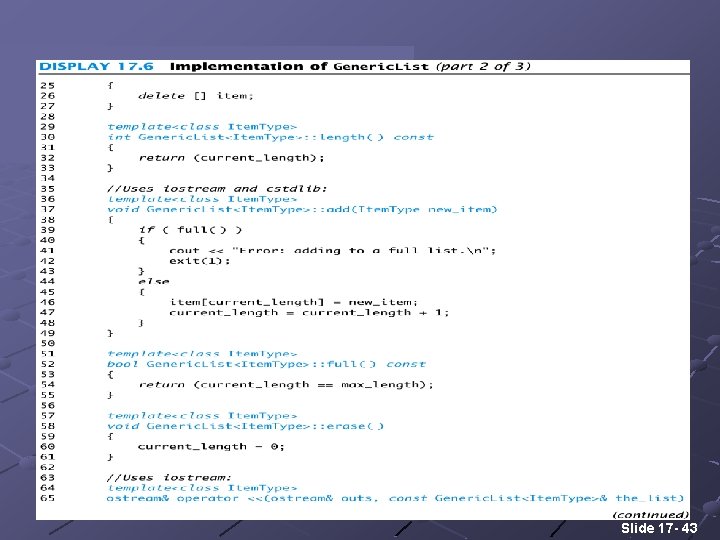Click 'current_length = current_length + 1;' line
The height and width of the screenshot is (540, 720).
pyautogui.click(x=309, y=313)
